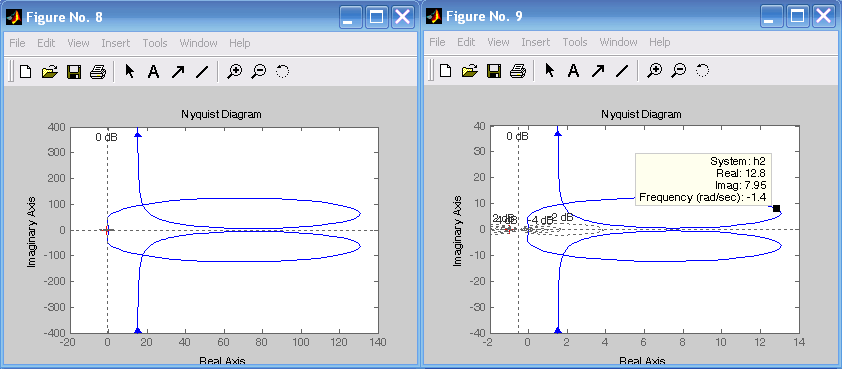Toggle Rotate 3D tool in Figure No. 9
Image resolution: width=842 pixels, height=369 pixels.
pyautogui.click(x=702, y=70)
